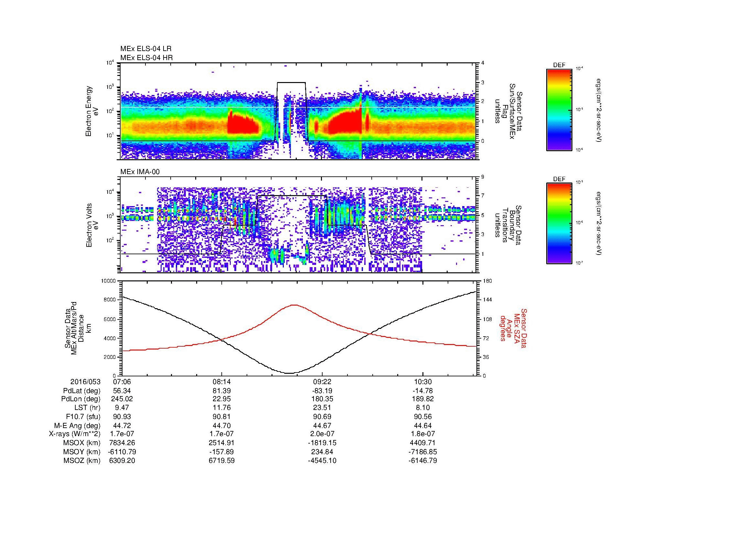Click the 10000 altitude axis tick

coord(109,281)
